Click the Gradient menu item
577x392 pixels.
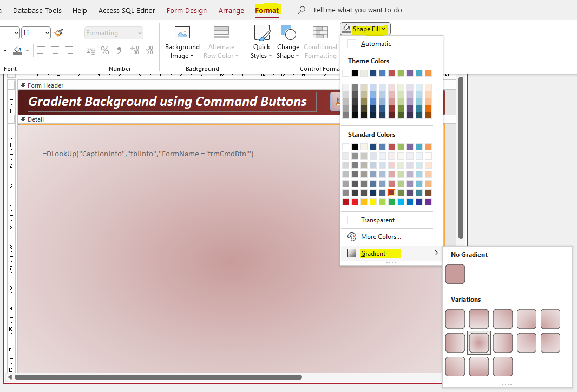[x=391, y=254]
